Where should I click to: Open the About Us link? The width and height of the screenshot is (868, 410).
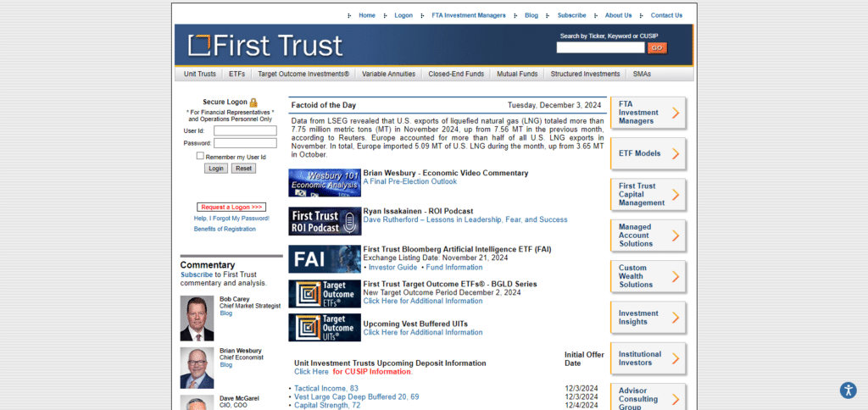tap(618, 15)
